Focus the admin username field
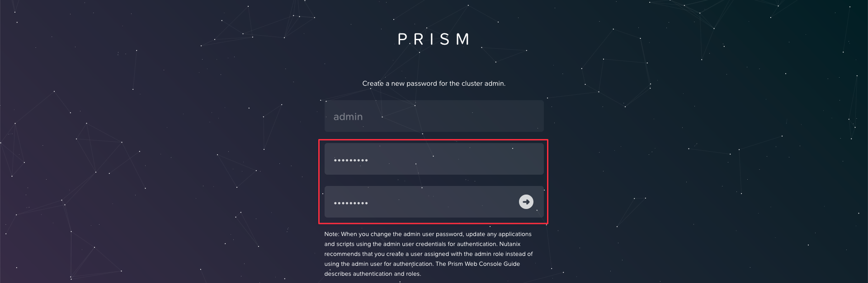 click(434, 116)
